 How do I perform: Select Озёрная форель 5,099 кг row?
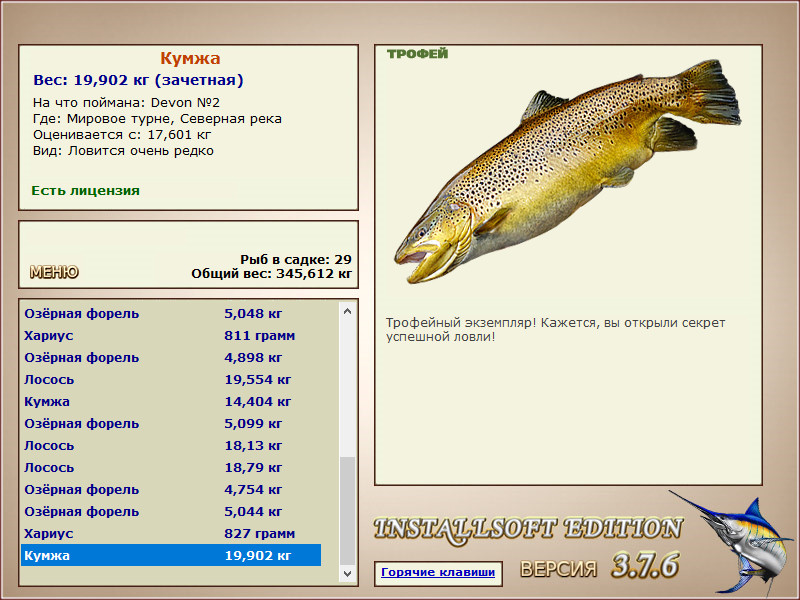[x=171, y=423]
